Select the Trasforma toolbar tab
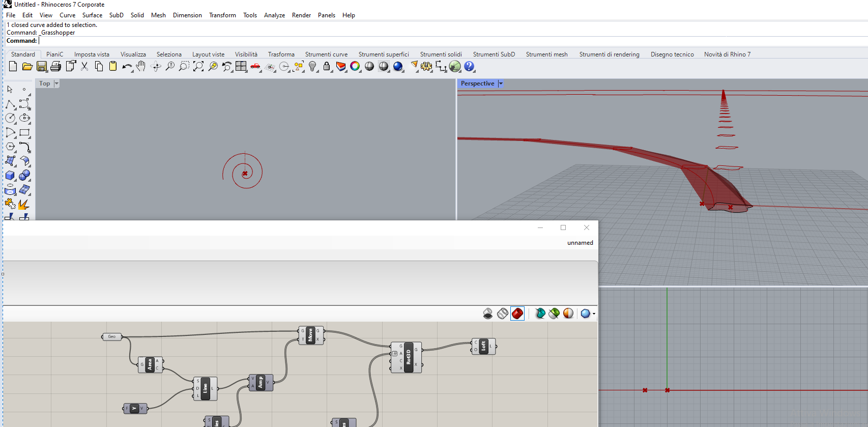The width and height of the screenshot is (868, 427). pos(281,54)
